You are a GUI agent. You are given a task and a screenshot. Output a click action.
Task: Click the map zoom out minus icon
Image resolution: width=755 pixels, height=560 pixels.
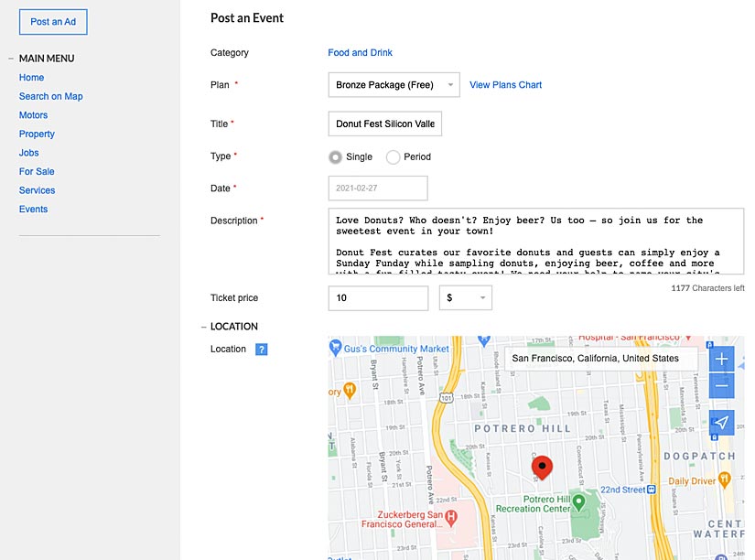point(721,385)
